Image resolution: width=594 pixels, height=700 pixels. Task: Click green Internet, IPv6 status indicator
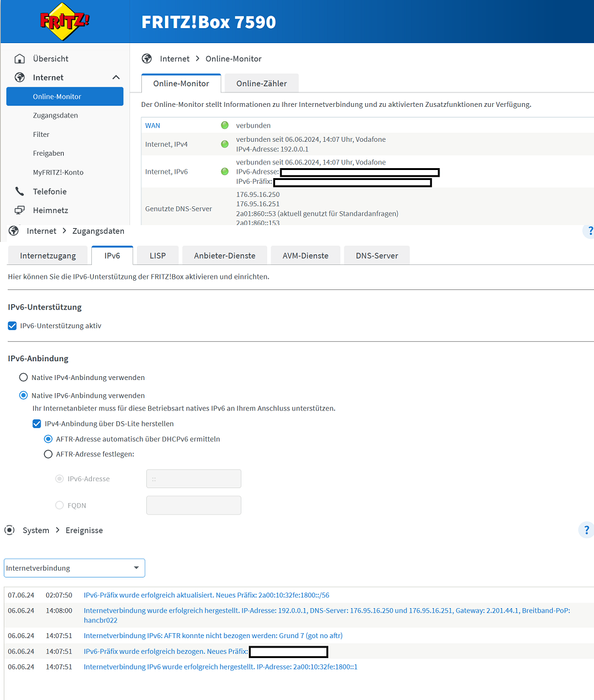coord(224,171)
